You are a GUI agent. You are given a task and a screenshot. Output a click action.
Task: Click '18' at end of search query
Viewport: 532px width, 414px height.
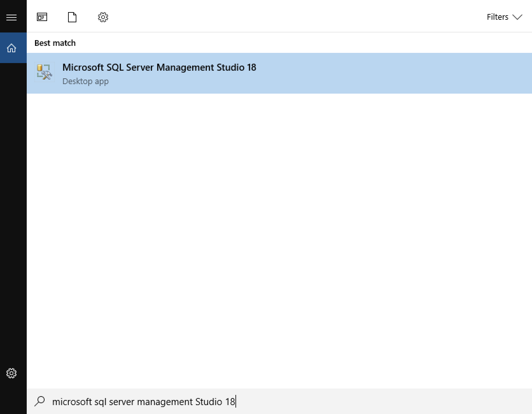[x=230, y=402]
